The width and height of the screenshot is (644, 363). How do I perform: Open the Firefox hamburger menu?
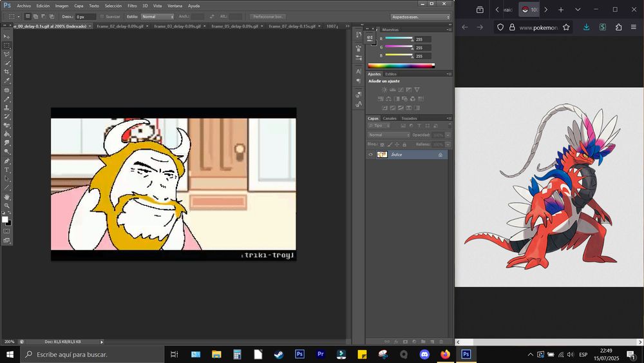click(x=634, y=27)
